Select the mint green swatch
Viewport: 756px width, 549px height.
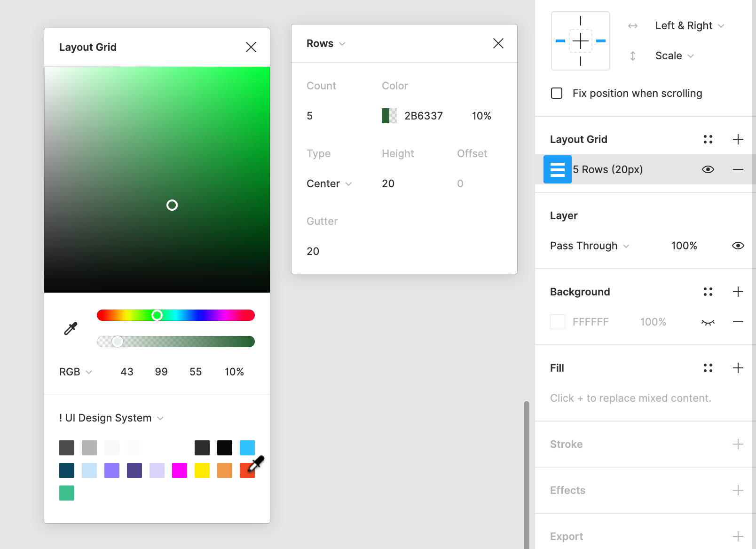coord(67,493)
